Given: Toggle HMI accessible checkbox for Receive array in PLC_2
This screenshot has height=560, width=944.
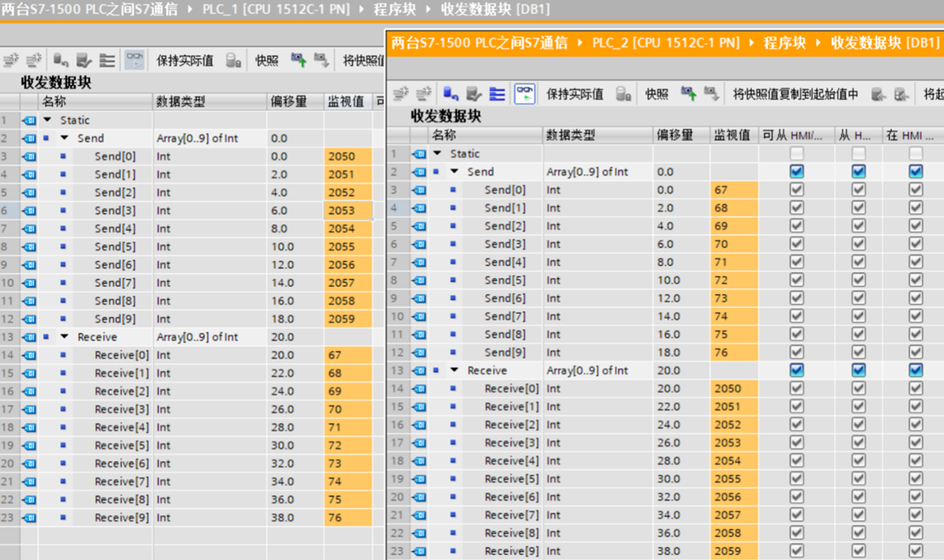Looking at the screenshot, I should coord(796,370).
